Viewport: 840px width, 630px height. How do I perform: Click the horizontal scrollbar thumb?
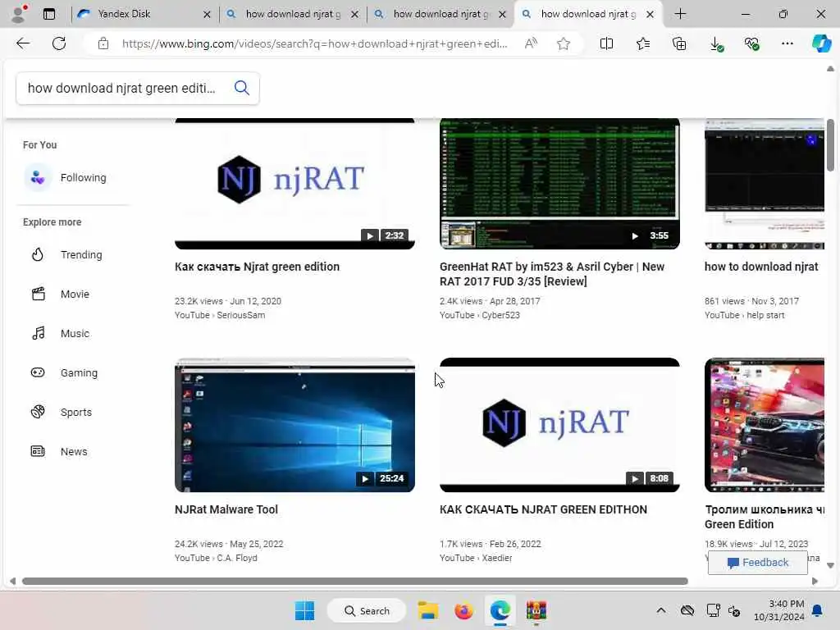tap(354, 582)
